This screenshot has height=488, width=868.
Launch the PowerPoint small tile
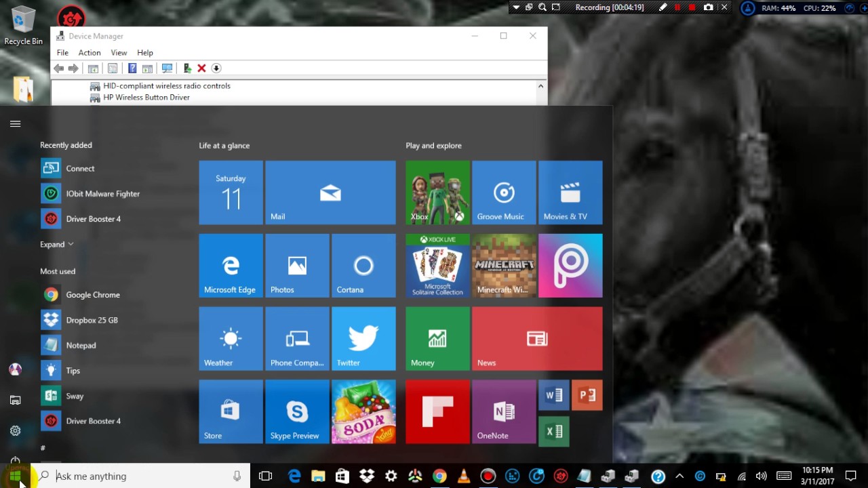tap(587, 396)
